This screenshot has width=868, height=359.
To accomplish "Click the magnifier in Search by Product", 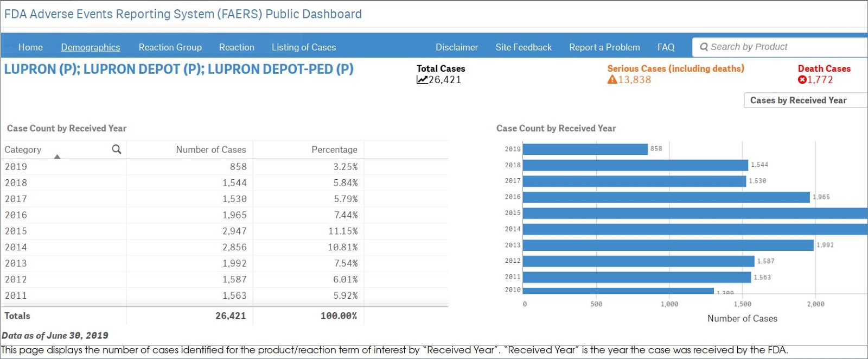I will click(x=704, y=47).
